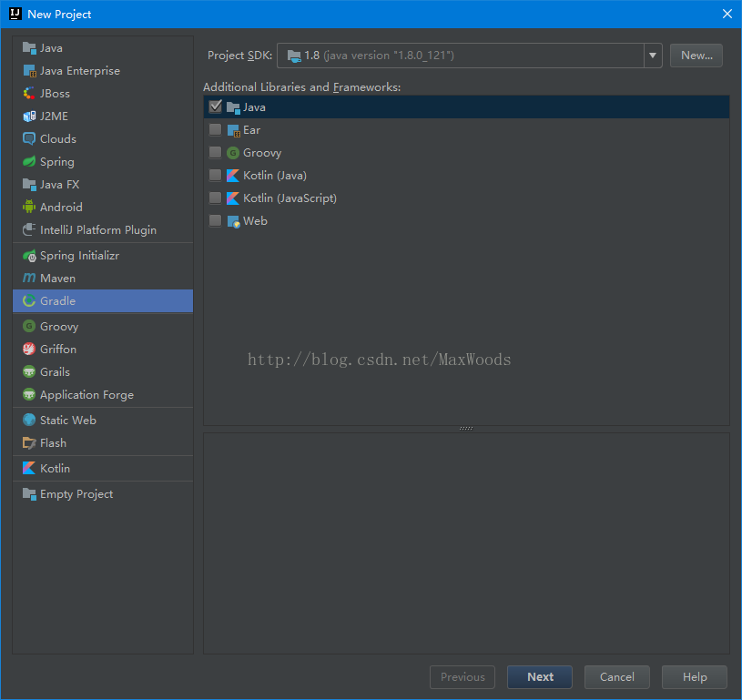Select Java Enterprise project type
The height and width of the screenshot is (700, 742).
[79, 70]
